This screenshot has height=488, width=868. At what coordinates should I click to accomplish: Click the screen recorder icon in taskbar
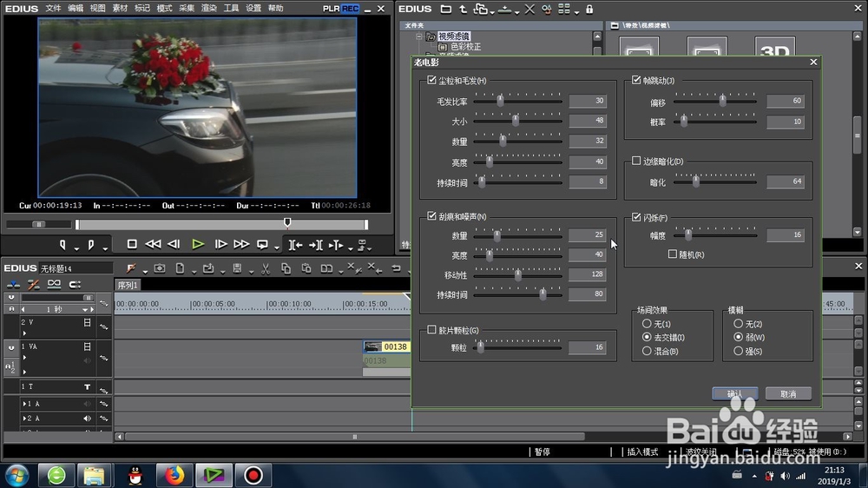(253, 475)
